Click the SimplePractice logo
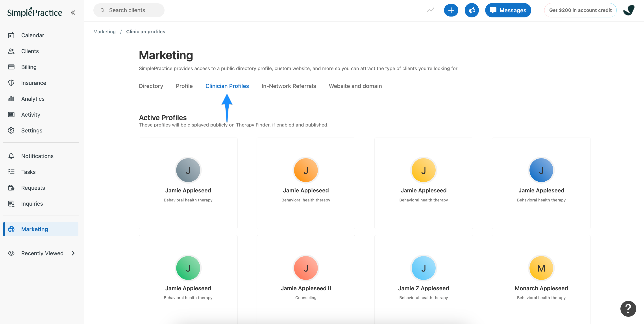 coord(35,12)
